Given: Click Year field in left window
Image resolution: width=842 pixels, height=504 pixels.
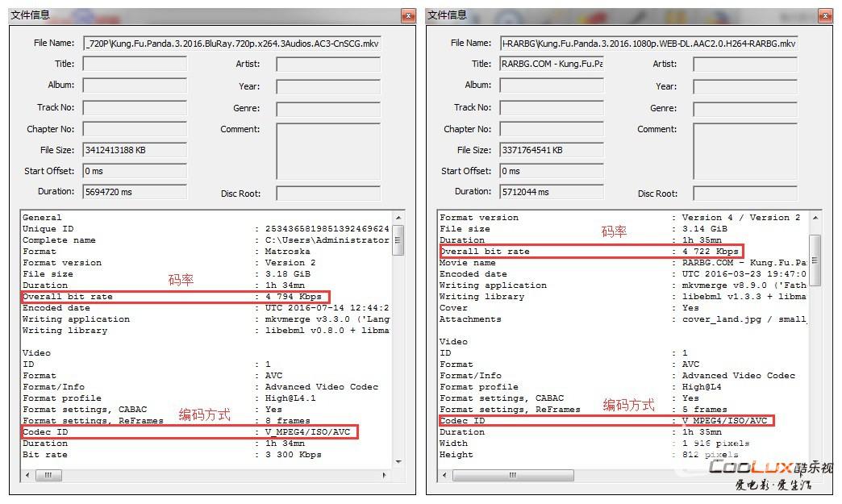Looking at the screenshot, I should pyautogui.click(x=328, y=86).
